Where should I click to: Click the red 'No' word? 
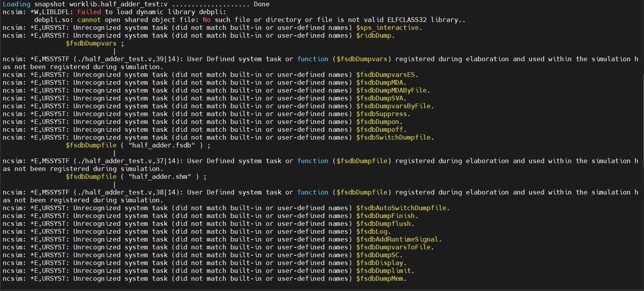206,20
